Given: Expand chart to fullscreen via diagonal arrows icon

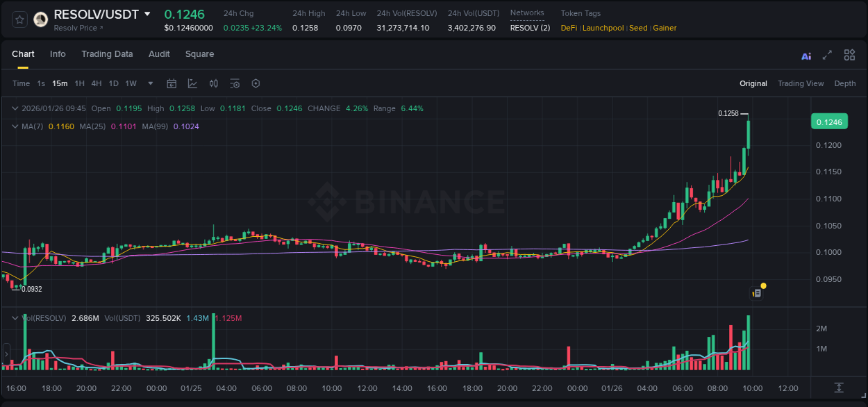Looking at the screenshot, I should tap(826, 54).
